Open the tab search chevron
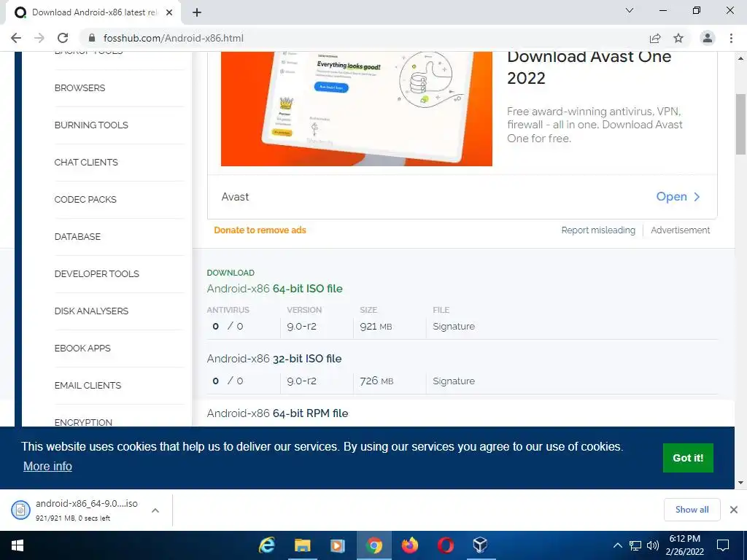The image size is (747, 560). [630, 10]
